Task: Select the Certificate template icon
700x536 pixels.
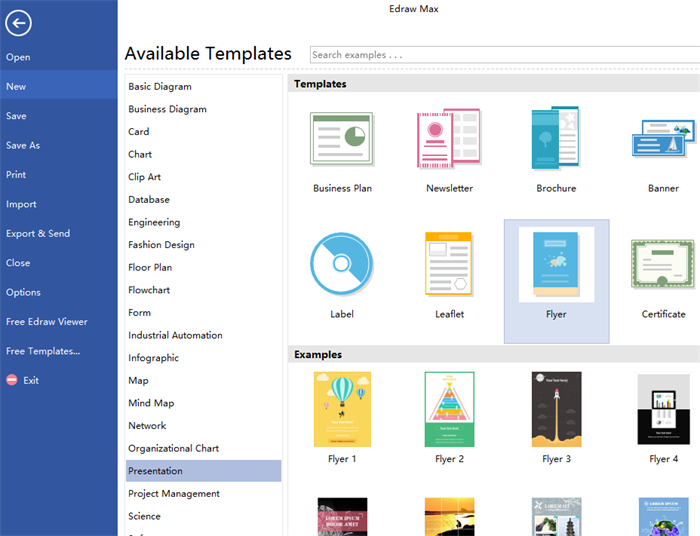Action: coord(663,263)
